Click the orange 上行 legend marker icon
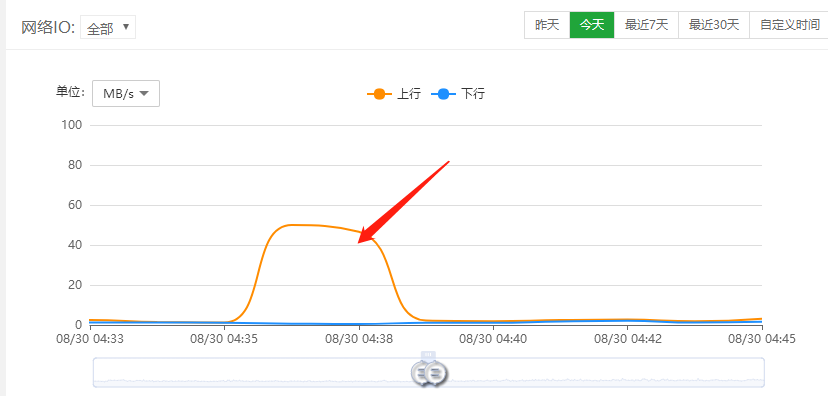The width and height of the screenshot is (828, 396). click(x=379, y=95)
